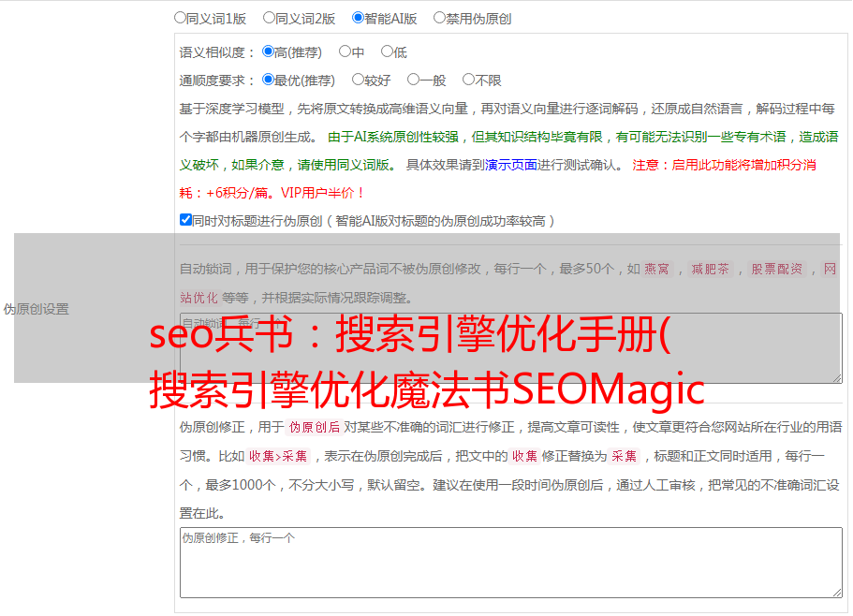Click the 燕窝 example keyword

(656, 269)
